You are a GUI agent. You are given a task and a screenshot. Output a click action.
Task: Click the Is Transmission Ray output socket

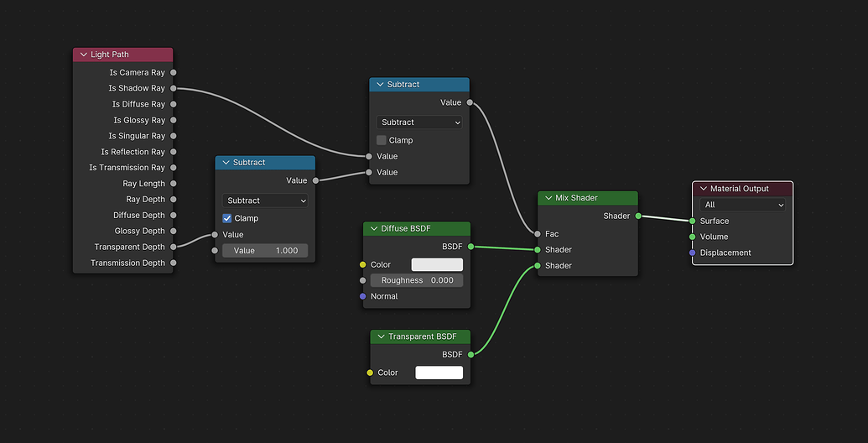tap(174, 167)
